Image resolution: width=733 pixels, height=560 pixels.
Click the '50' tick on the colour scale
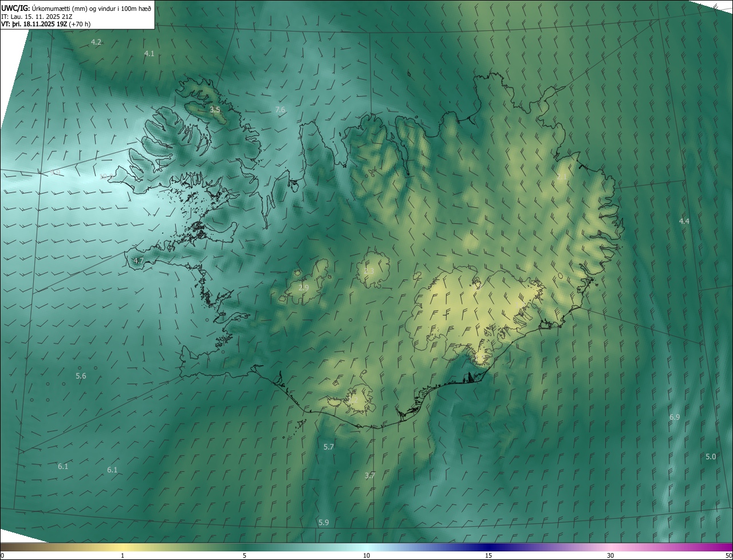(728, 555)
